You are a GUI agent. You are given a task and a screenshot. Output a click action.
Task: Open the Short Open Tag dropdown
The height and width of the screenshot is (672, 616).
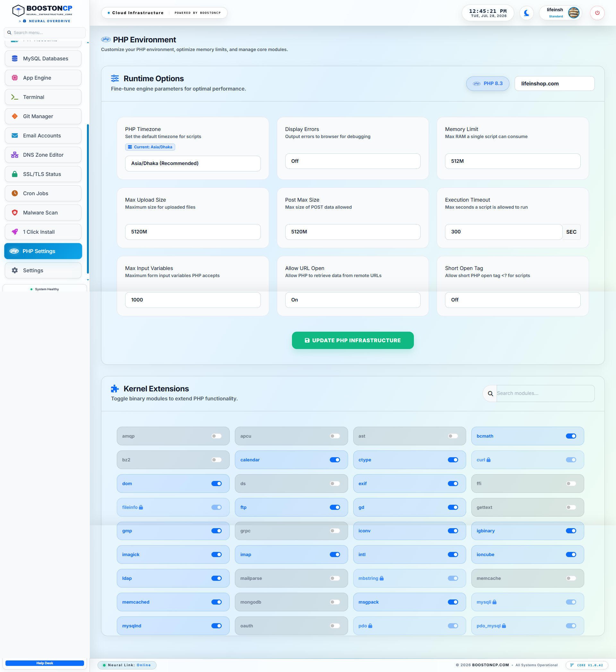(513, 300)
